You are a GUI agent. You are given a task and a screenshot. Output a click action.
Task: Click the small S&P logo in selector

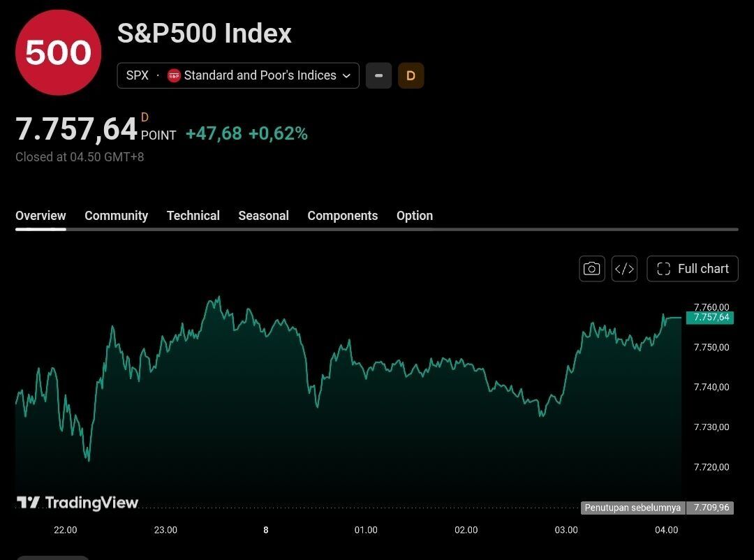pyautogui.click(x=174, y=75)
